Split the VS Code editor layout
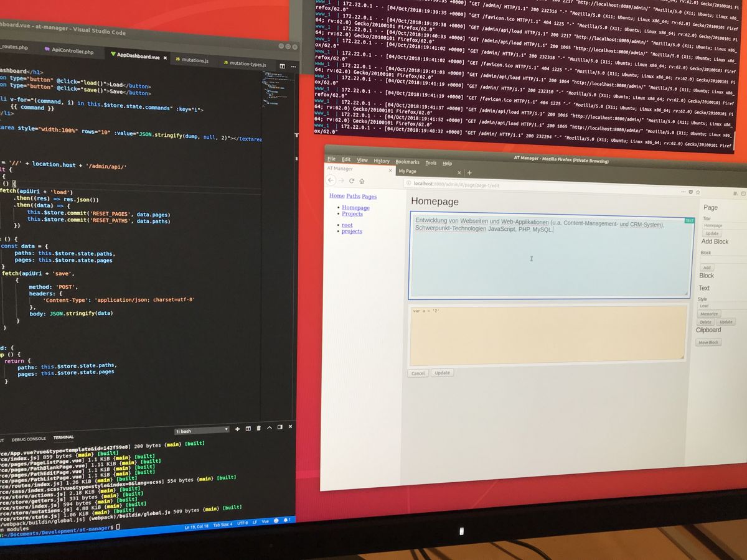 [282, 66]
